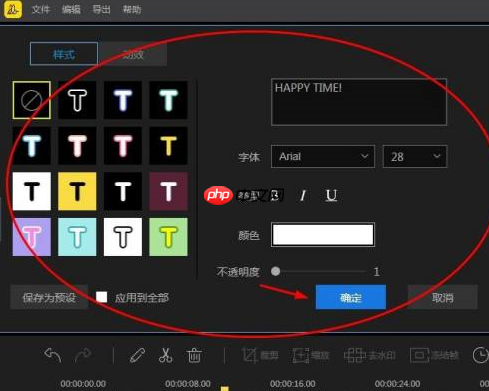Click the 取消 button
The width and height of the screenshot is (489, 391).
442,297
